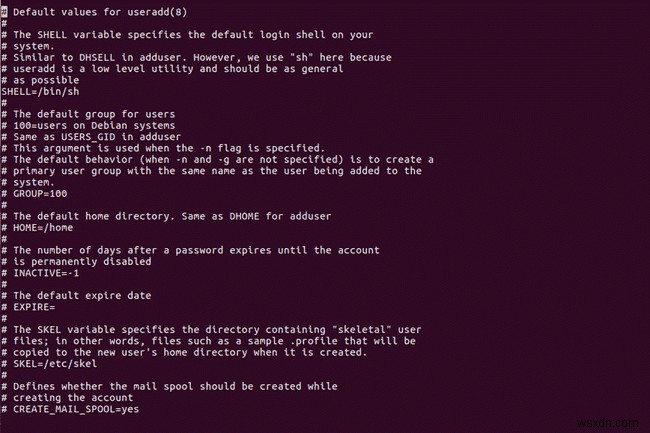This screenshot has height=433, width=650.
Task: Click the "The default group for users" comment
Action: [x=96, y=113]
